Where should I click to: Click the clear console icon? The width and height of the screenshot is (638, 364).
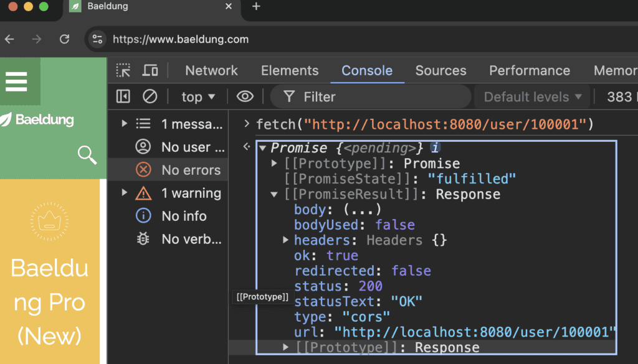click(x=150, y=96)
